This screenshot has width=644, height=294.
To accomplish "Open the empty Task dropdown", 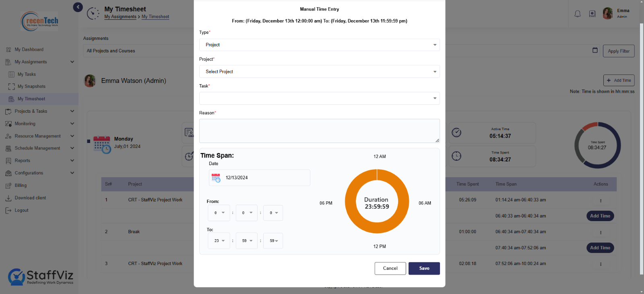I will [x=319, y=98].
